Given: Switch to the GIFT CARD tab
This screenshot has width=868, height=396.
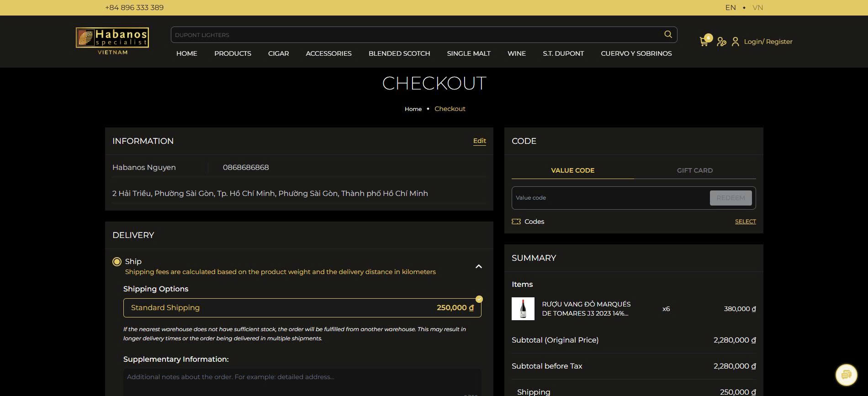Looking at the screenshot, I should 695,170.
